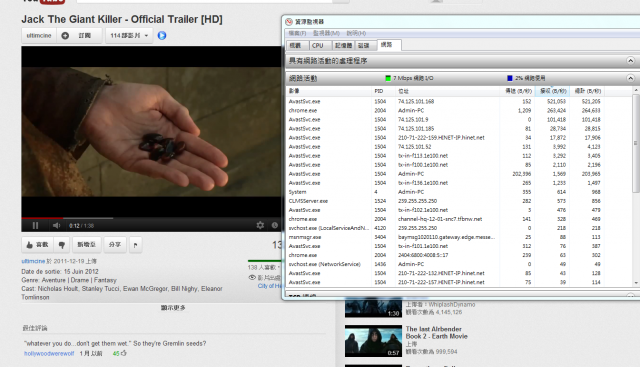Click the address 74.125.101.185 cell
Screen dimensions: 640x367
tap(416, 129)
